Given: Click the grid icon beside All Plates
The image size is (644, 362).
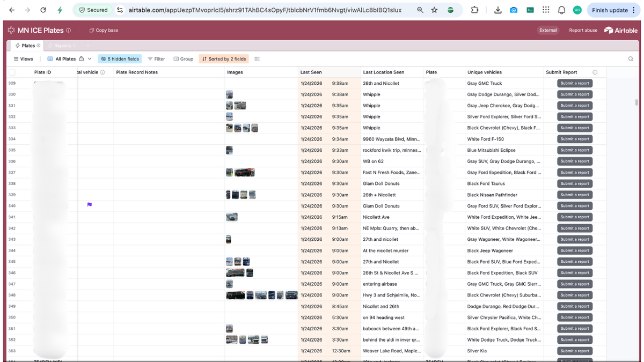Looking at the screenshot, I should tap(49, 59).
